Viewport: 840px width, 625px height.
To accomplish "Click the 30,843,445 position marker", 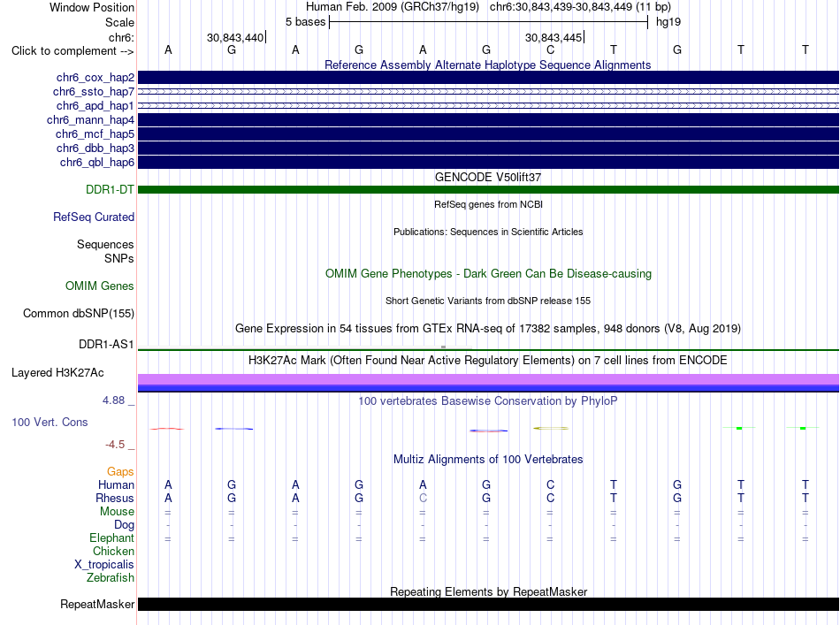I will (x=554, y=37).
